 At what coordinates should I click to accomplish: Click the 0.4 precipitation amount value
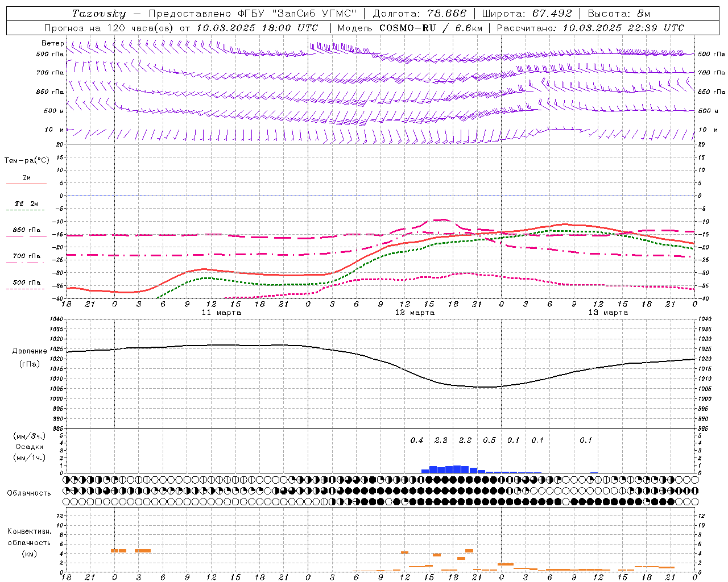click(417, 440)
